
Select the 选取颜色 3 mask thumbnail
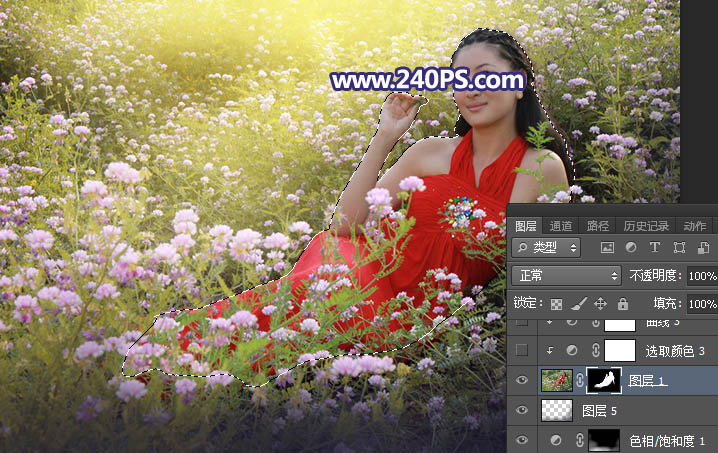point(620,350)
